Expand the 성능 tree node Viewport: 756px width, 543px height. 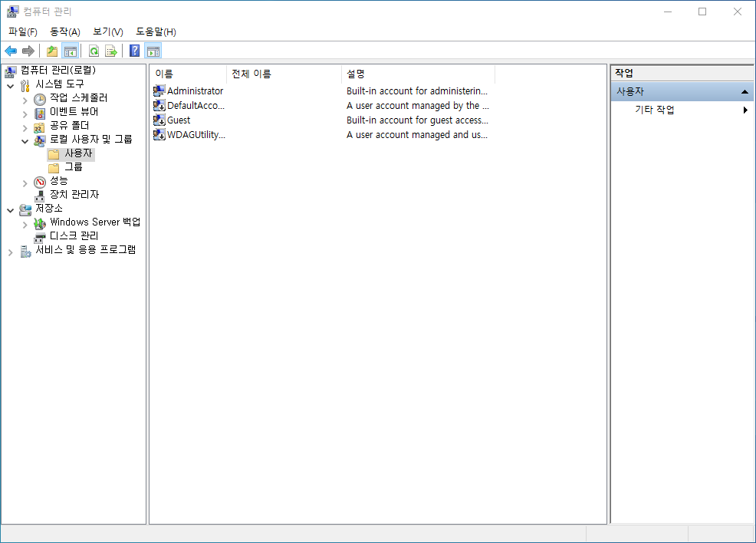coord(25,183)
